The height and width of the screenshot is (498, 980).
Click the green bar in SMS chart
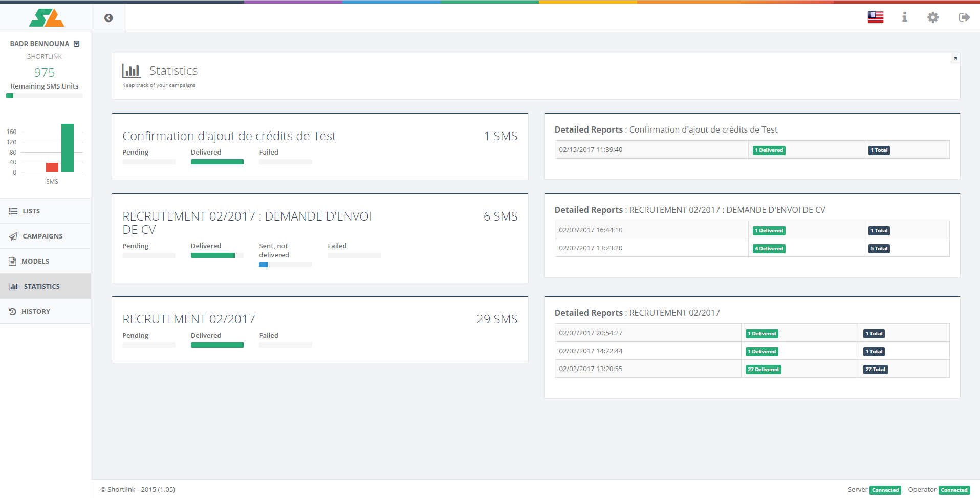point(68,148)
